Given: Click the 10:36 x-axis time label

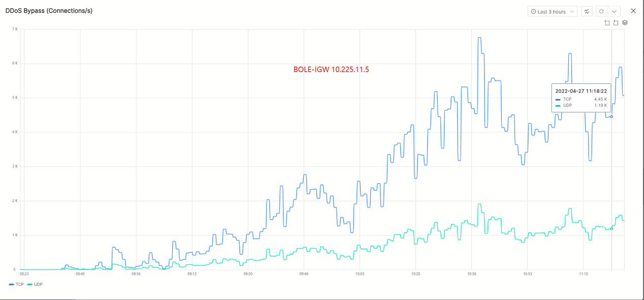Looking at the screenshot, I should (x=471, y=274).
